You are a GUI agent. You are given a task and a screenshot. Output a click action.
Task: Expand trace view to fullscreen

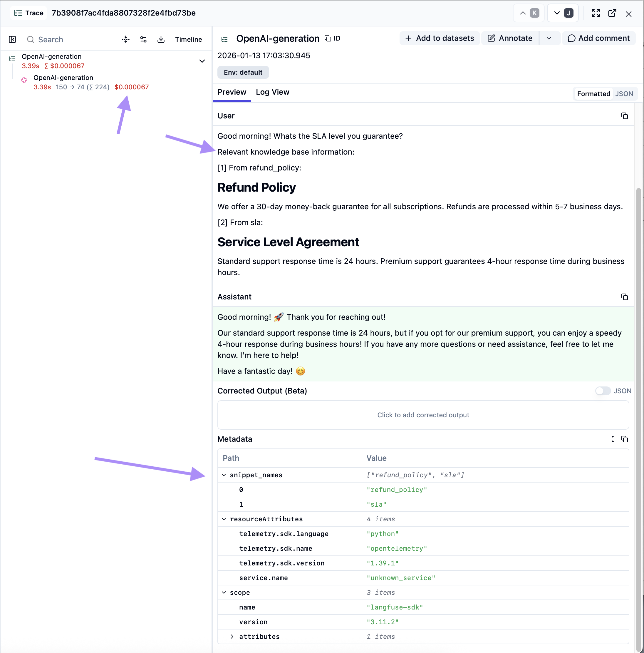[x=596, y=13]
